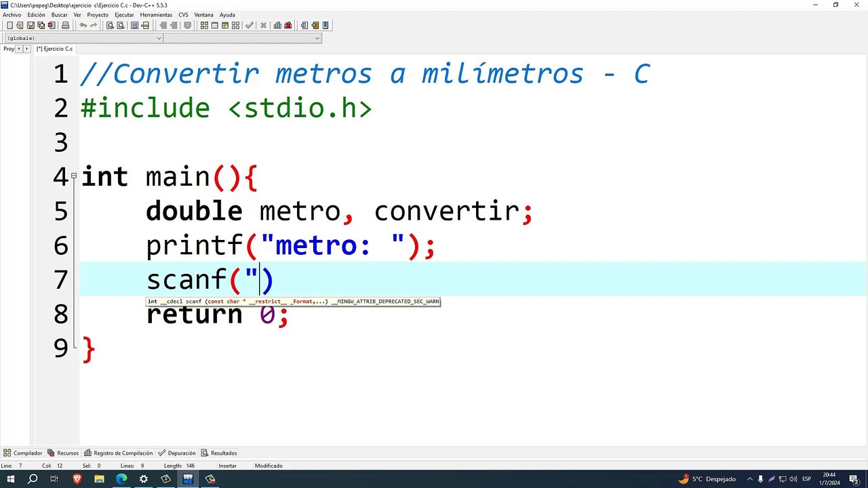Open the Ver menu
Screen dimensions: 868x488
[77, 15]
